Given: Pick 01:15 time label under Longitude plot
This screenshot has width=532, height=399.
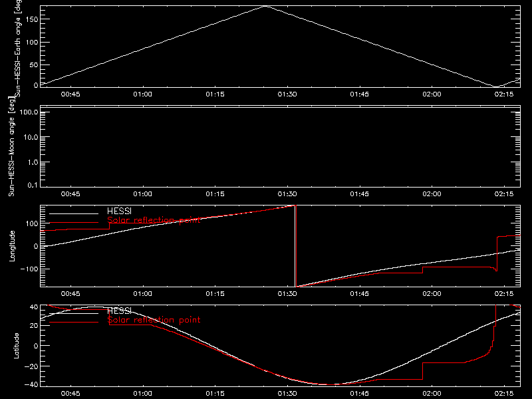Looking at the screenshot, I should point(215,293).
